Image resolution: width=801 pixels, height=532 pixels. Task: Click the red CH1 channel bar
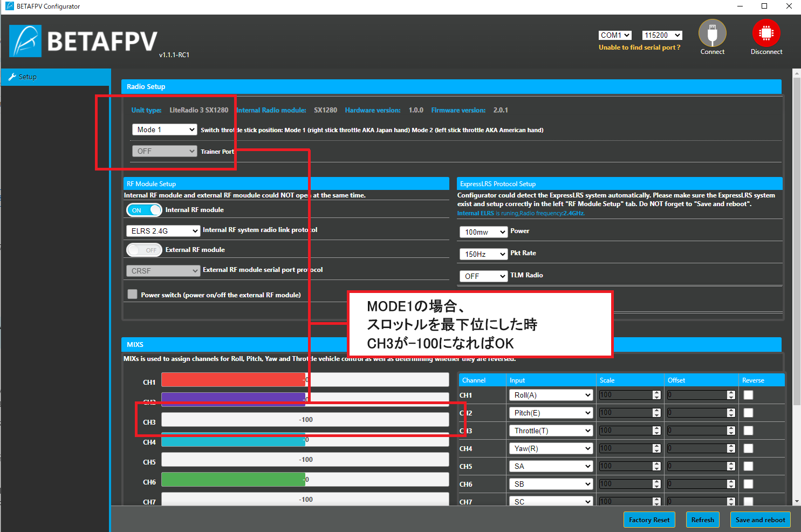(x=234, y=380)
